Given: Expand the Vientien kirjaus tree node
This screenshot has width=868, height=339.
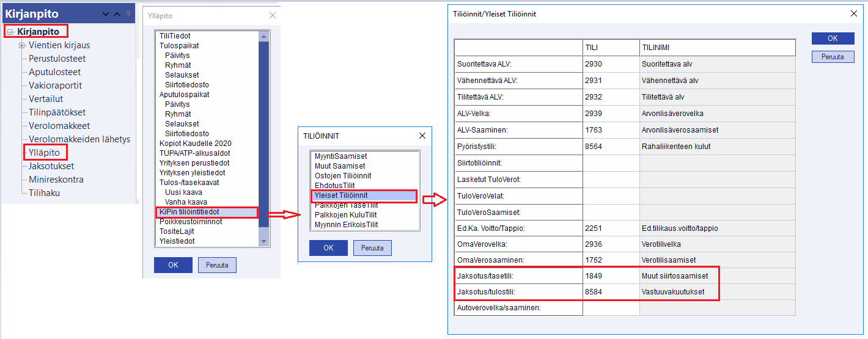Looking at the screenshot, I should coord(22,45).
